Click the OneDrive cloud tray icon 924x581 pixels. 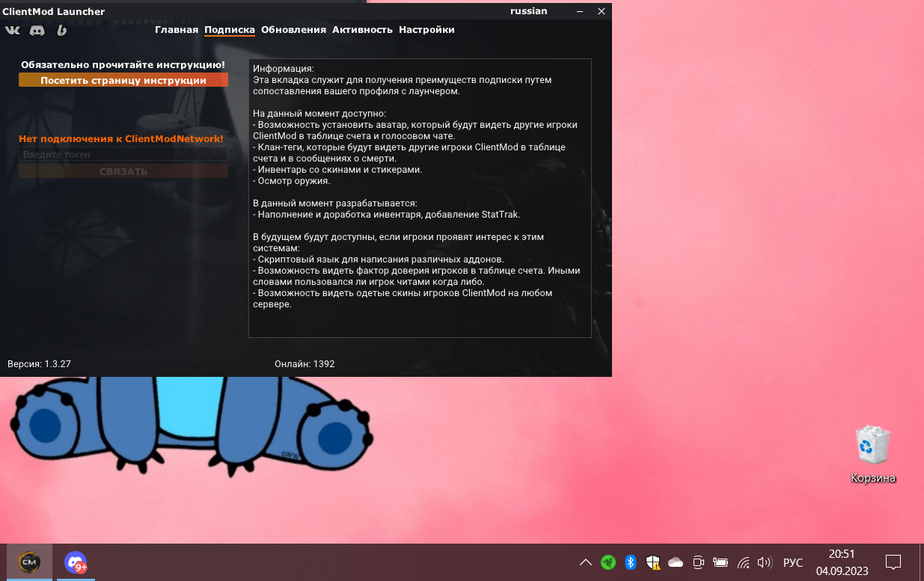(676, 562)
